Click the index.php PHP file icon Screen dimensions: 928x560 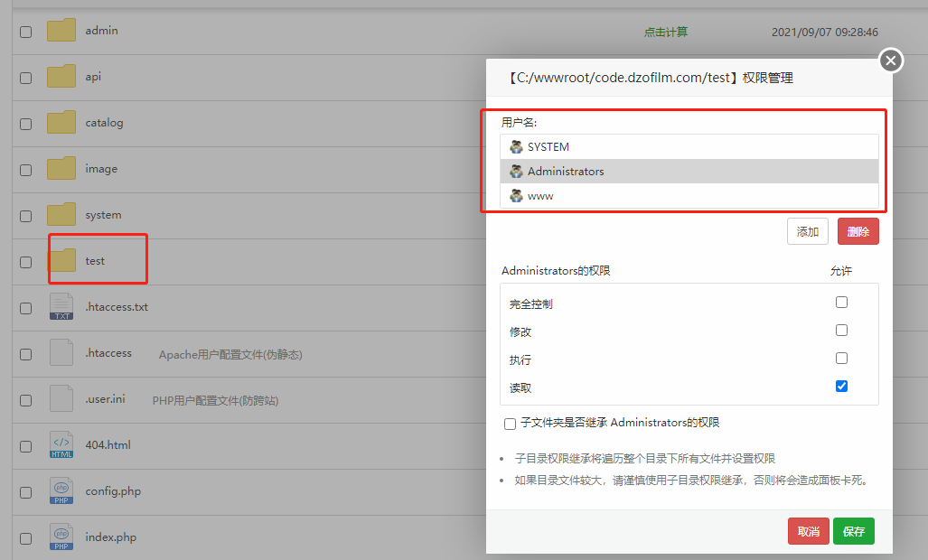61,537
